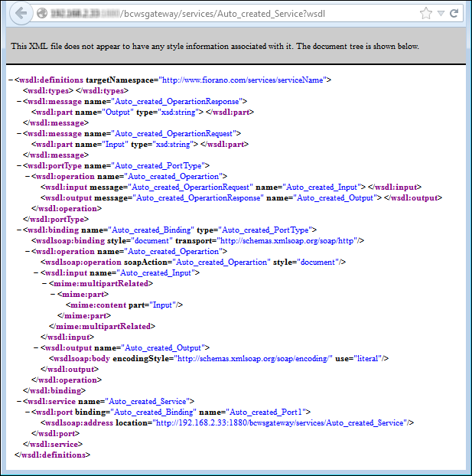Click the address bar with the wsdl URL
The width and height of the screenshot is (472, 476).
point(229,14)
